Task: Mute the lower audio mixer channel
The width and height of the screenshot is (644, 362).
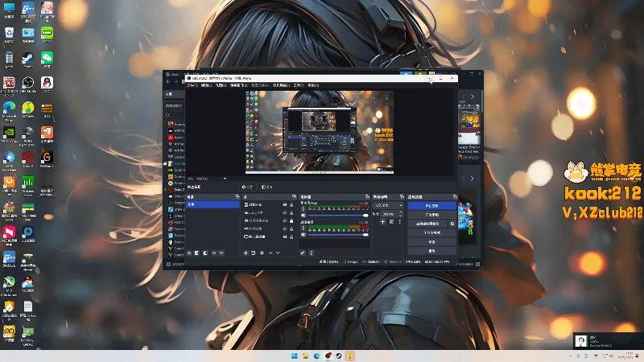Action: (303, 234)
